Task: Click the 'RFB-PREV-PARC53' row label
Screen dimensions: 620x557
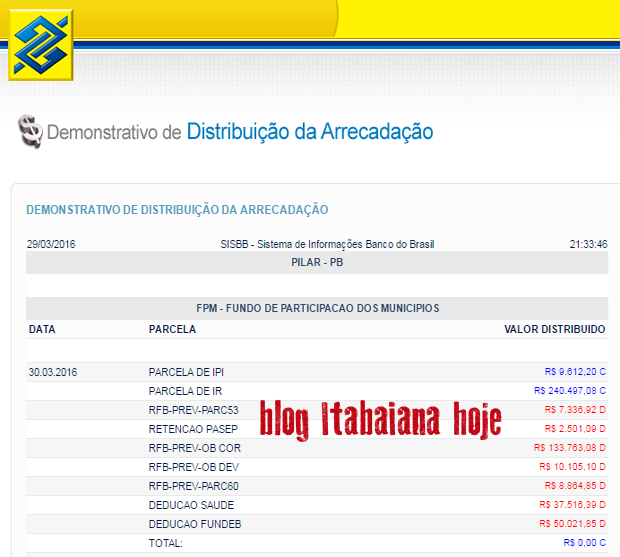Action: [193, 410]
